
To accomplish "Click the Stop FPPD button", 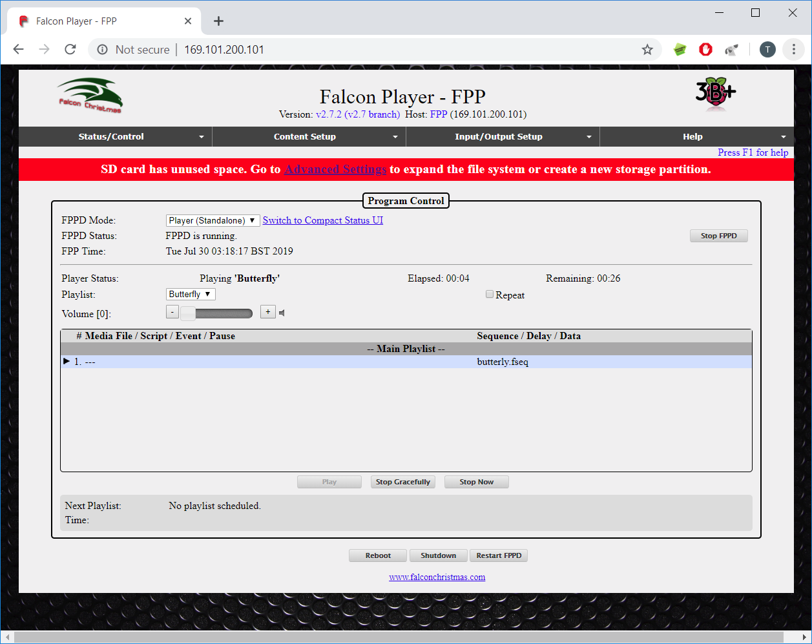I will click(x=719, y=236).
